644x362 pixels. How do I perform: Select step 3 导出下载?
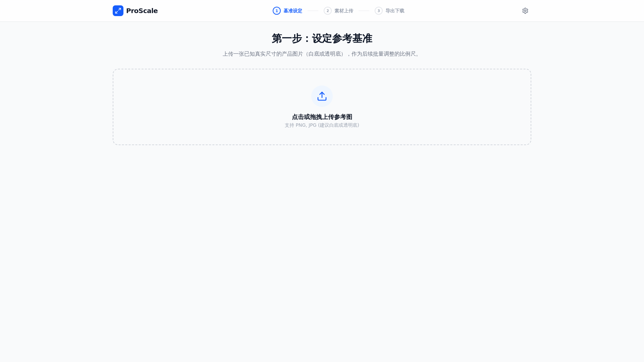[x=389, y=11]
